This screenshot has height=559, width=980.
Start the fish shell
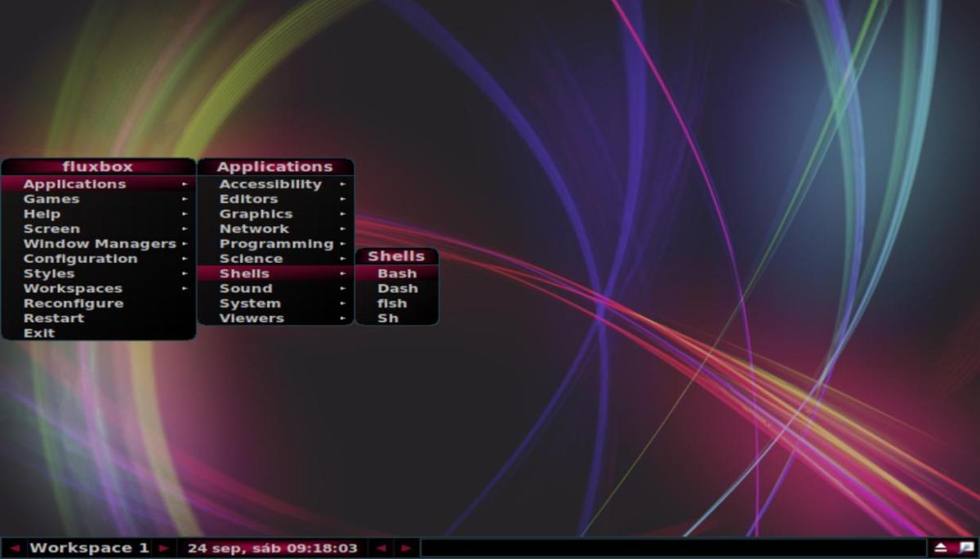click(392, 304)
